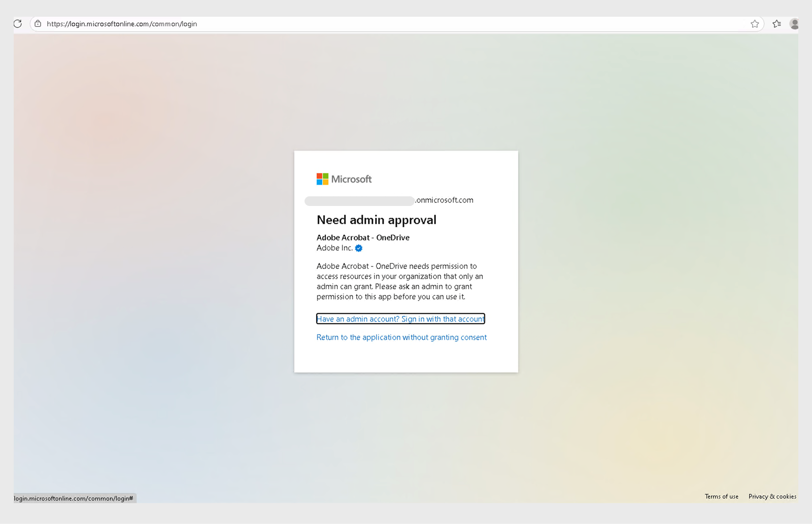This screenshot has width=812, height=524.
Task: Click the Microsoft wordmark on the dialog
Action: click(x=351, y=179)
